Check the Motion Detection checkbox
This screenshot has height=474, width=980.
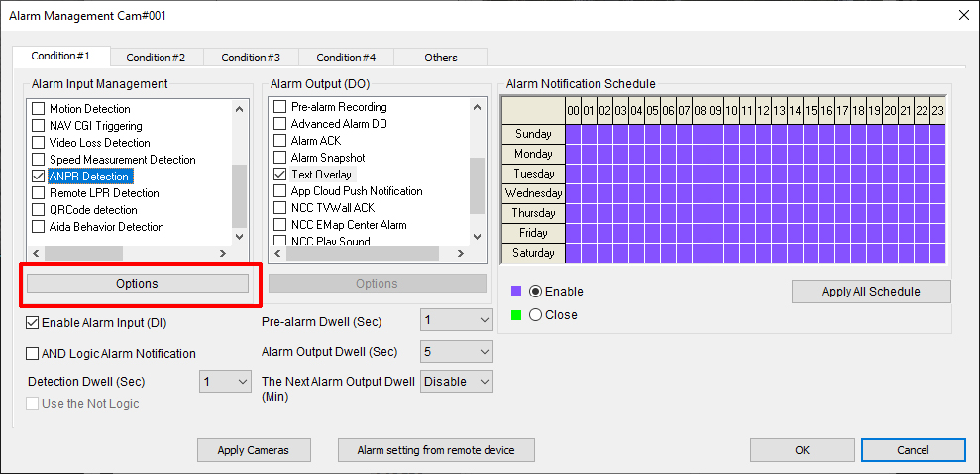39,109
